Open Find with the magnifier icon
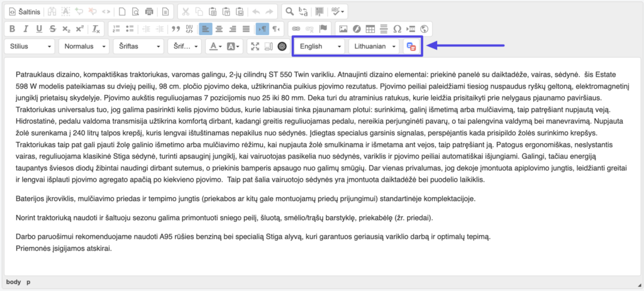 (x=290, y=11)
